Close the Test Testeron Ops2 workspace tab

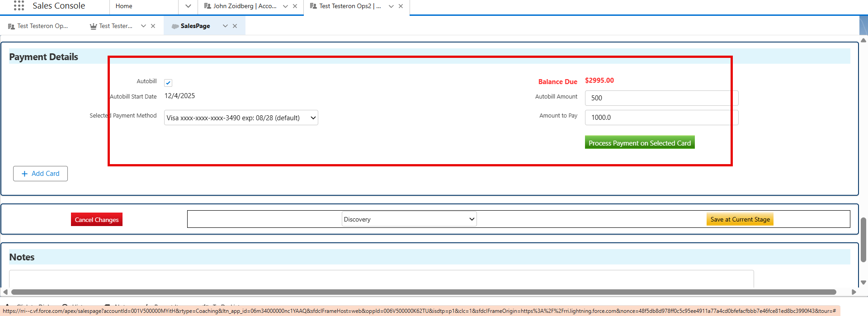pyautogui.click(x=401, y=6)
